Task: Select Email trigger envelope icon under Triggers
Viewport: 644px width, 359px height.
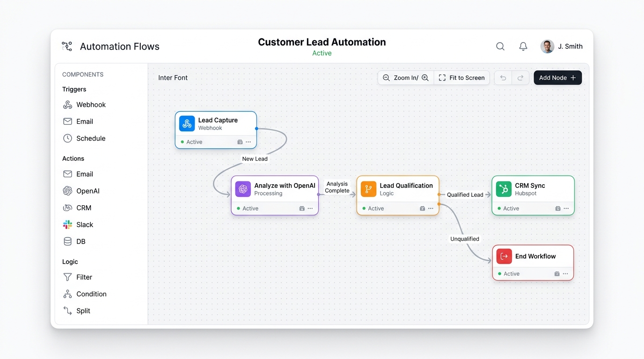Action: click(x=67, y=122)
